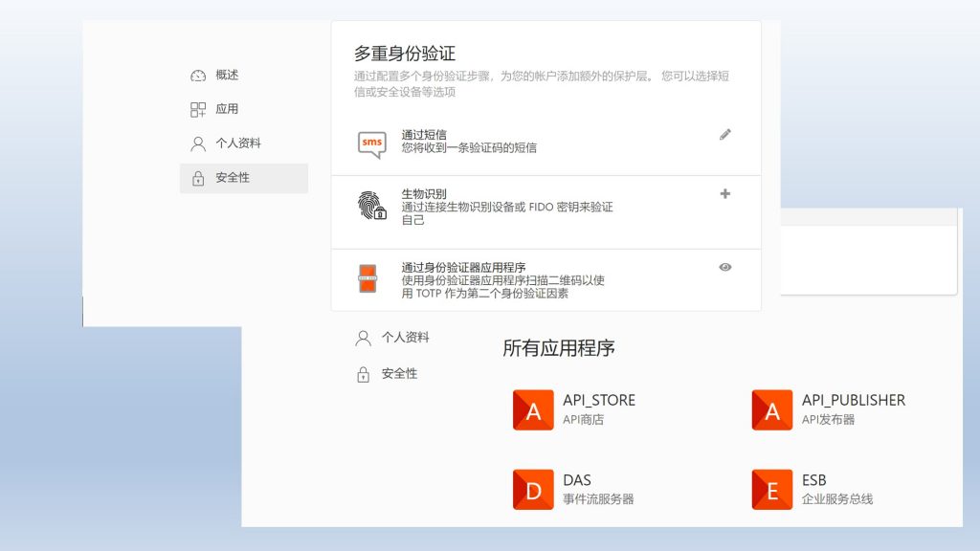
Task: Click the 通过短信 option title
Action: [424, 135]
